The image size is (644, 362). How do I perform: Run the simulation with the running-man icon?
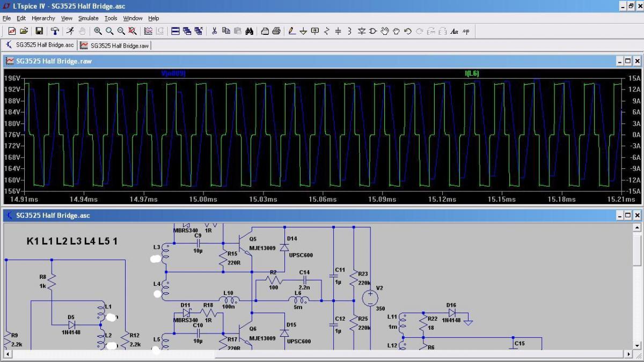pos(70,31)
